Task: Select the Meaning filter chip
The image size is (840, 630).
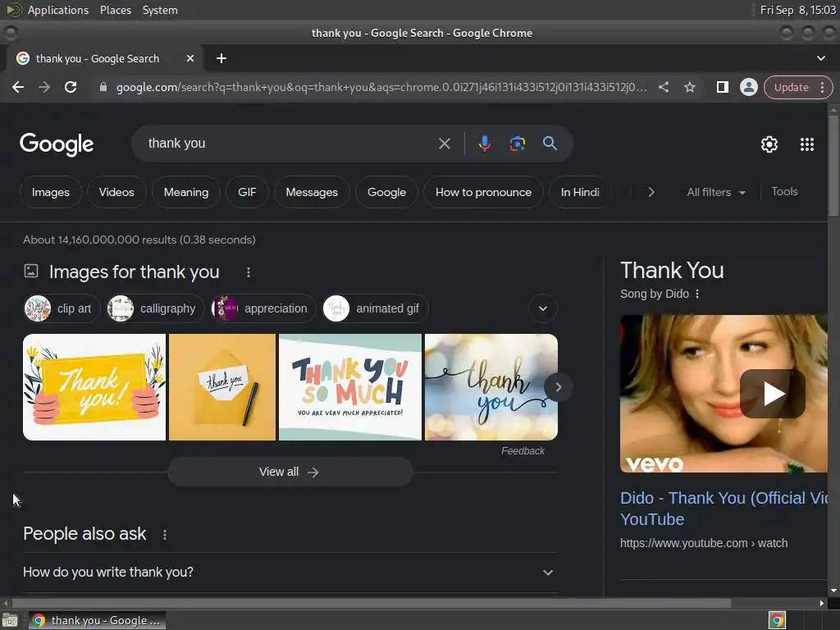Action: [x=186, y=192]
